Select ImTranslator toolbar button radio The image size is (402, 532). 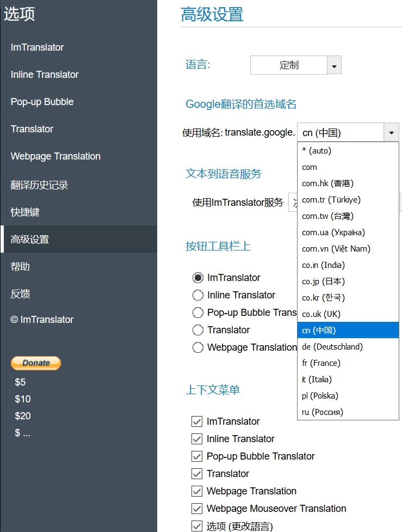click(198, 278)
